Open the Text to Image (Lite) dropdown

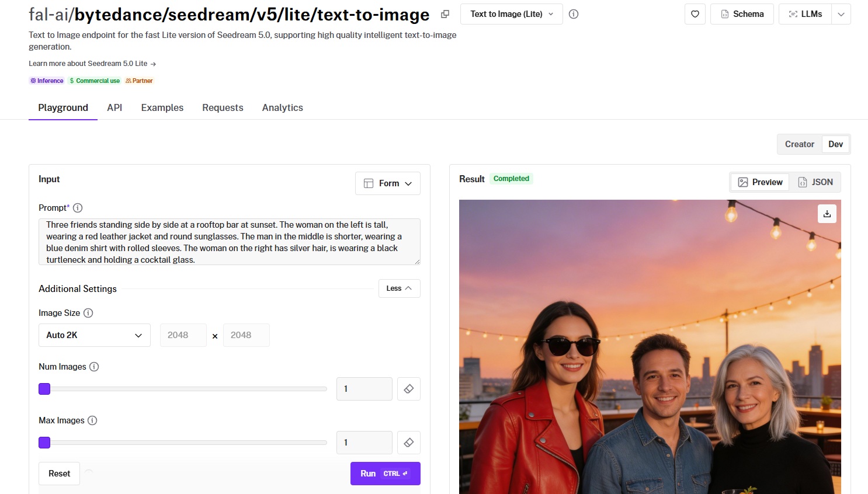[x=511, y=14]
